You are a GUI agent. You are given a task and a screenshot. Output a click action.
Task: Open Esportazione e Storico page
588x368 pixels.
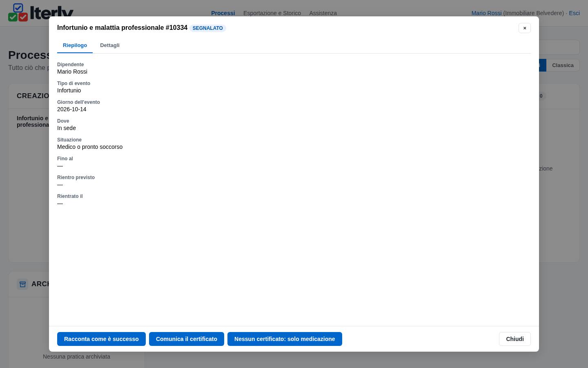tap(272, 13)
